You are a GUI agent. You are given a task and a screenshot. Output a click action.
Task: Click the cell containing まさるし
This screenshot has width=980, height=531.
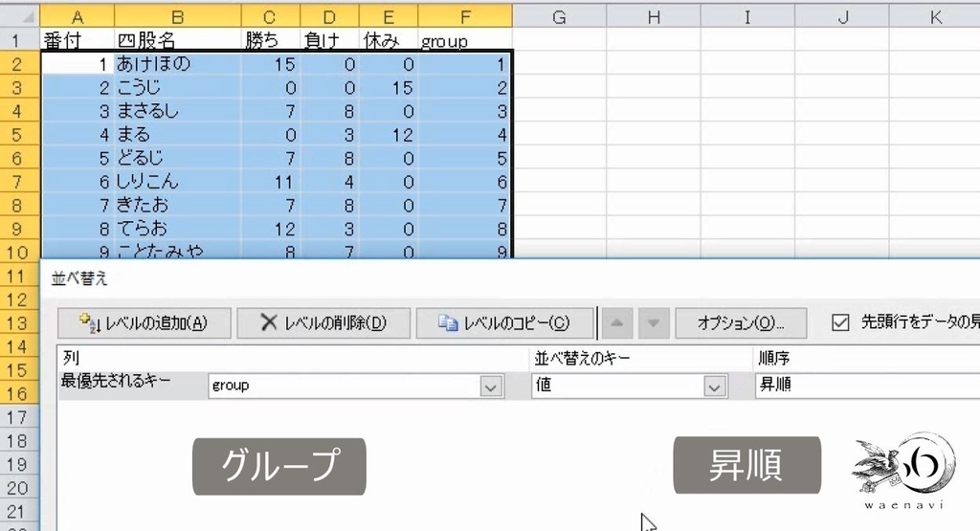(177, 111)
